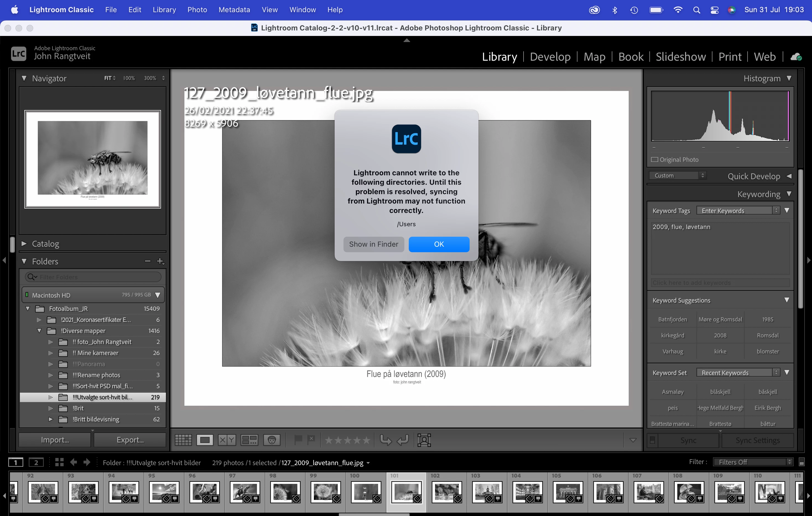Click the Flag as Pick icon

coord(298,440)
